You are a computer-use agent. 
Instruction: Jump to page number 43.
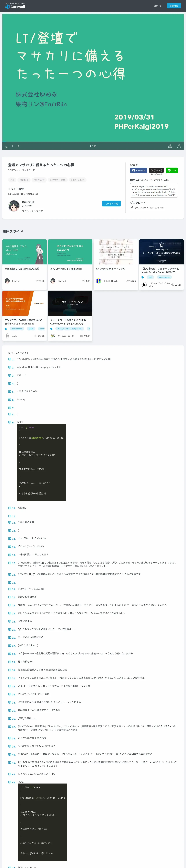[14, 782]
